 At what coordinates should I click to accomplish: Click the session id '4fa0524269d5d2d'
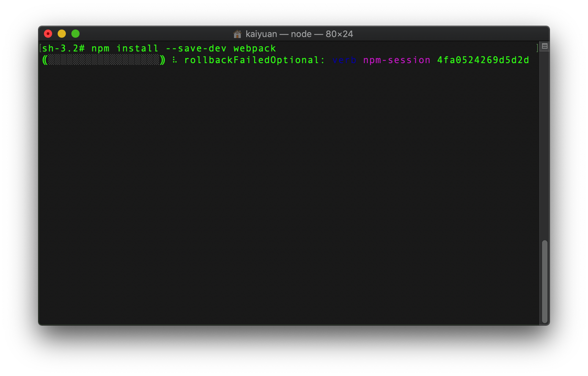tap(483, 60)
